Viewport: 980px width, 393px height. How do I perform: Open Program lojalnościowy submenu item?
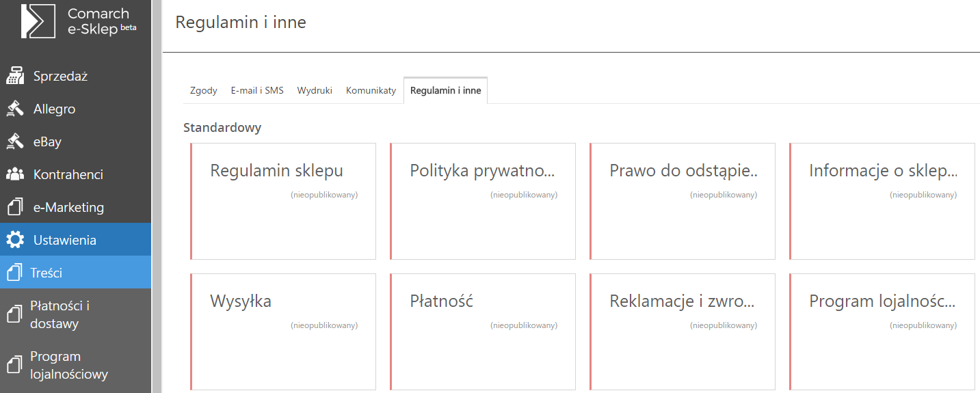[75, 366]
